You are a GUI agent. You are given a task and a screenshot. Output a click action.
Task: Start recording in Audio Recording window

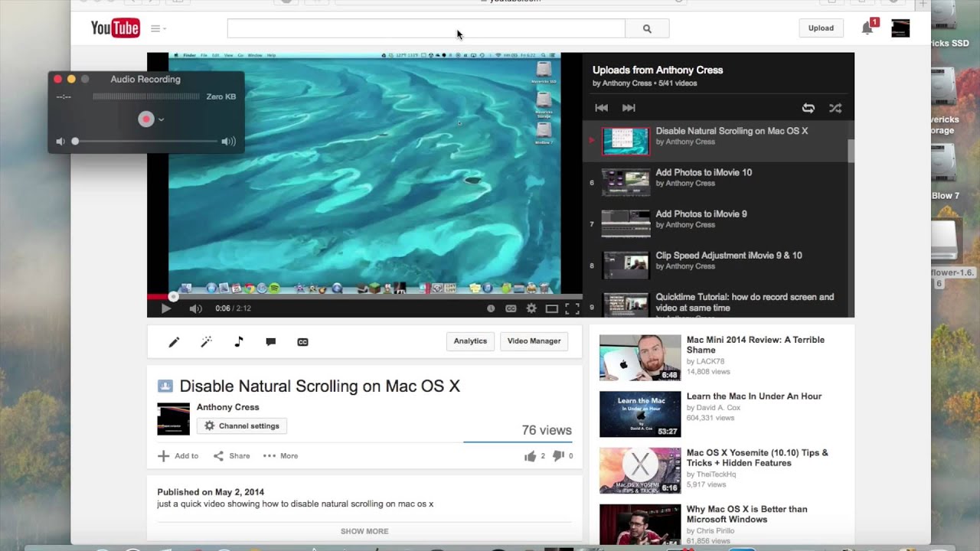click(145, 119)
